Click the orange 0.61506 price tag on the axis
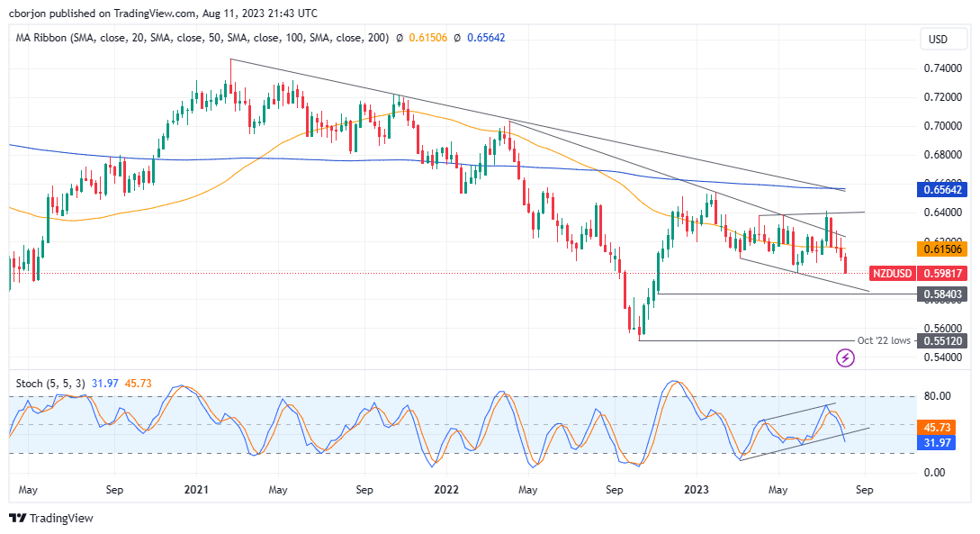980x534 pixels. pyautogui.click(x=944, y=250)
